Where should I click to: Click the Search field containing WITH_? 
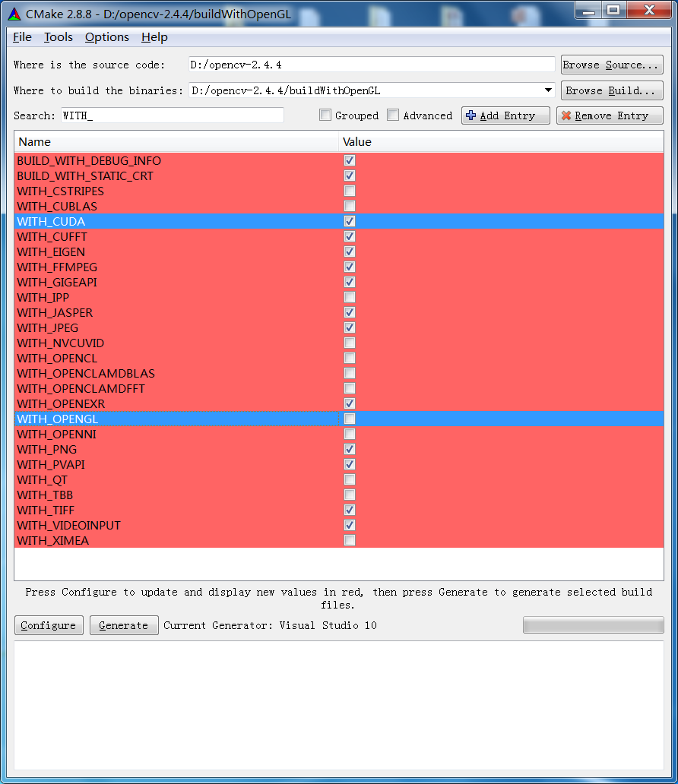pyautogui.click(x=172, y=115)
